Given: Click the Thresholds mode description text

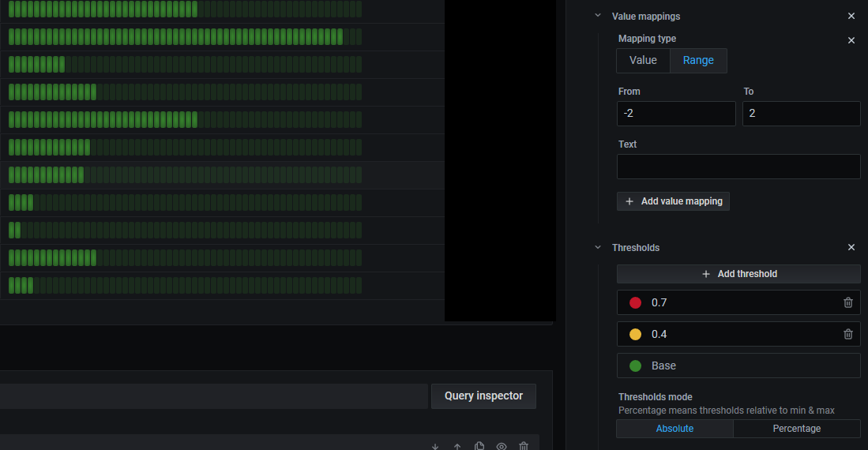Looking at the screenshot, I should pyautogui.click(x=727, y=411).
